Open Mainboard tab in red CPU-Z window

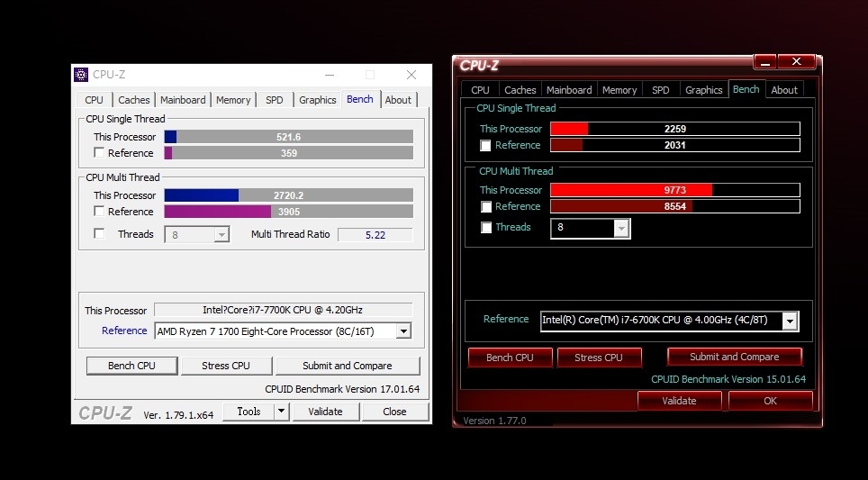click(x=569, y=90)
